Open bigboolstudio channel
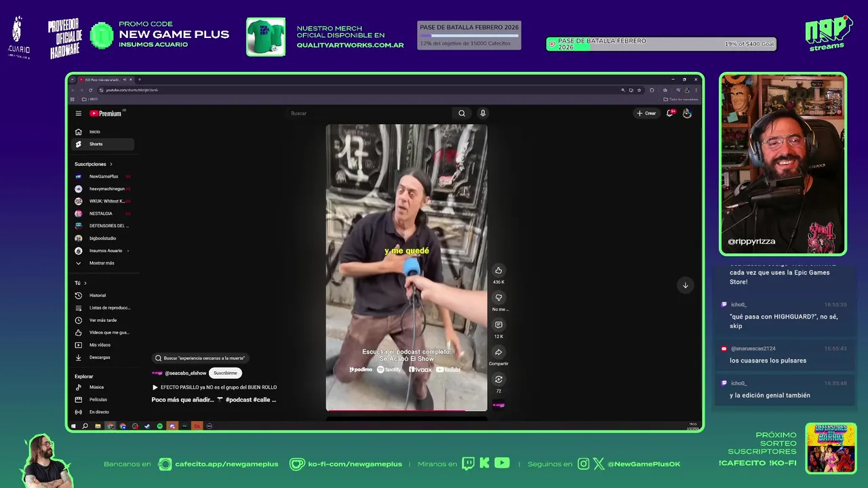The width and height of the screenshot is (868, 488). pyautogui.click(x=103, y=238)
